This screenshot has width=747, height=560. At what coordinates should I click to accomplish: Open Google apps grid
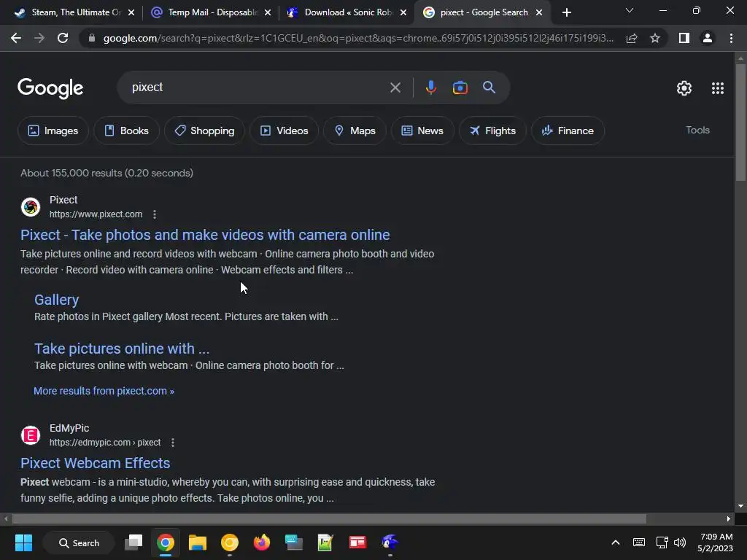[x=718, y=88]
